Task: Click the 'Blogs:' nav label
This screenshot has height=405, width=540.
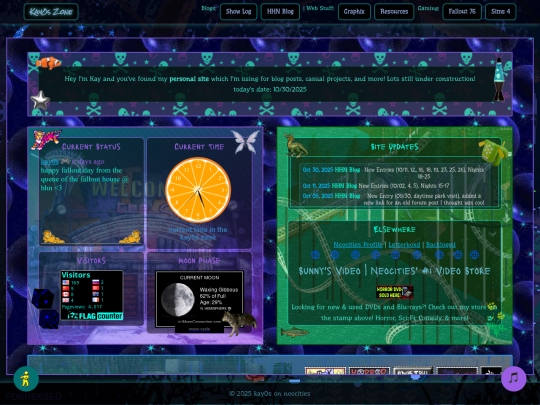Action: point(209,8)
